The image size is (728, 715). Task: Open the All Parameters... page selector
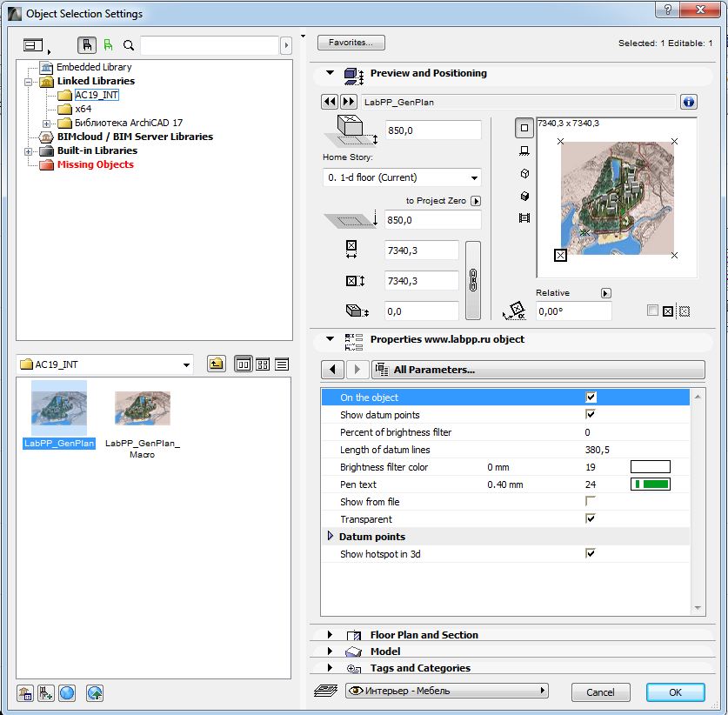538,370
